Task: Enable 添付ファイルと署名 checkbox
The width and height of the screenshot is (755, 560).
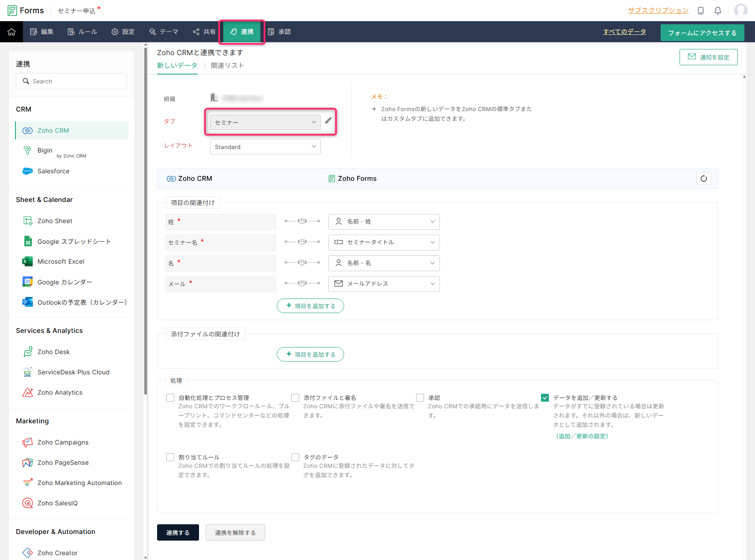Action: [295, 398]
